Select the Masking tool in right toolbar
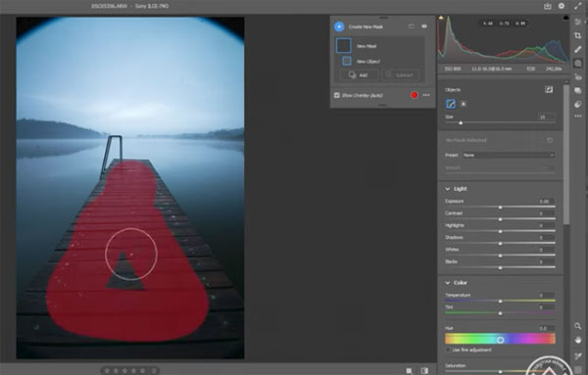Image resolution: width=588 pixels, height=375 pixels. [578, 64]
